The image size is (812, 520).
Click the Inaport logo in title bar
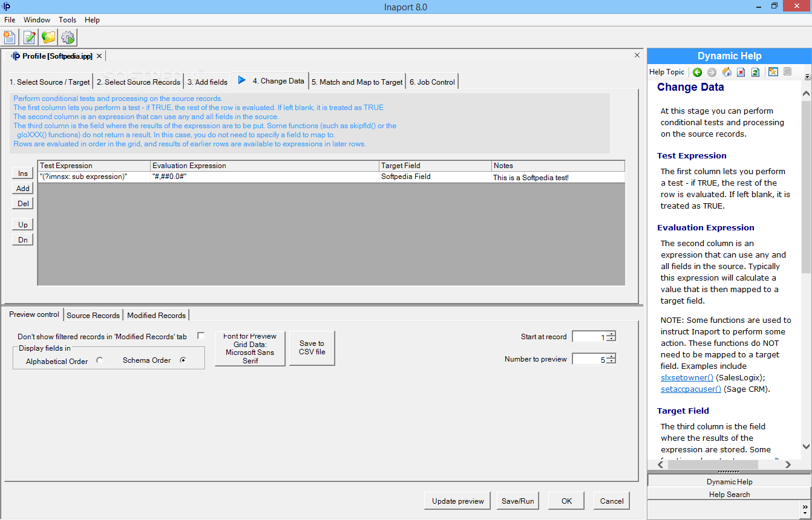point(6,7)
